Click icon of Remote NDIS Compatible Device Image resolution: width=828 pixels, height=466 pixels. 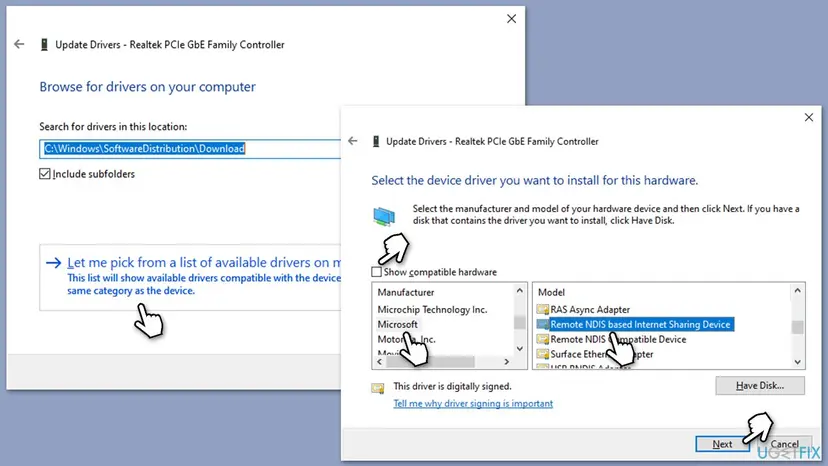[x=542, y=339]
